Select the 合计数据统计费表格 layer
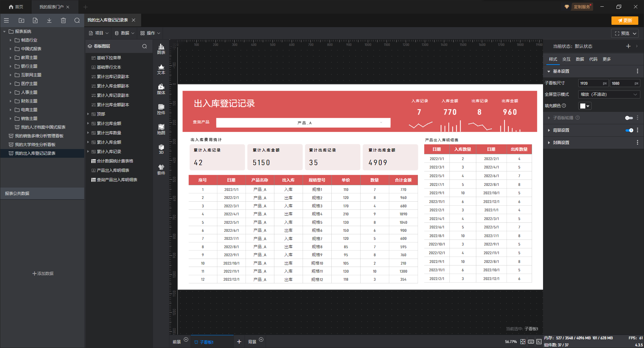This screenshot has width=644, height=348. point(115,161)
